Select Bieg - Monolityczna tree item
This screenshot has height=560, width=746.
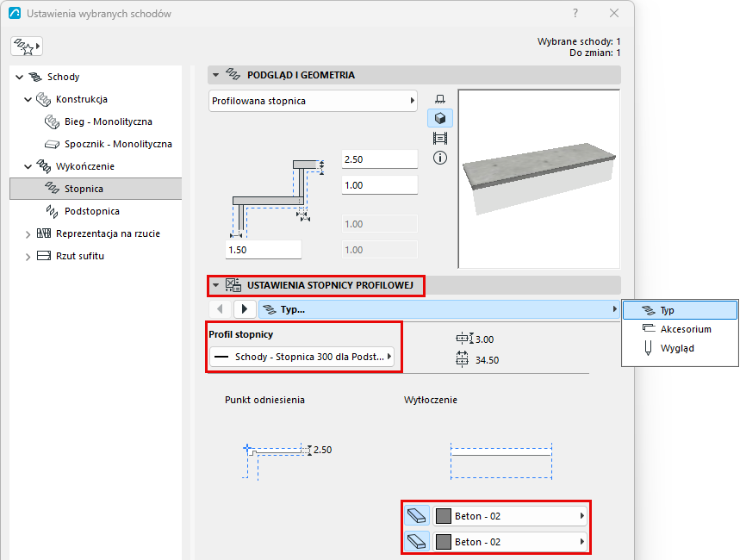[x=108, y=121]
